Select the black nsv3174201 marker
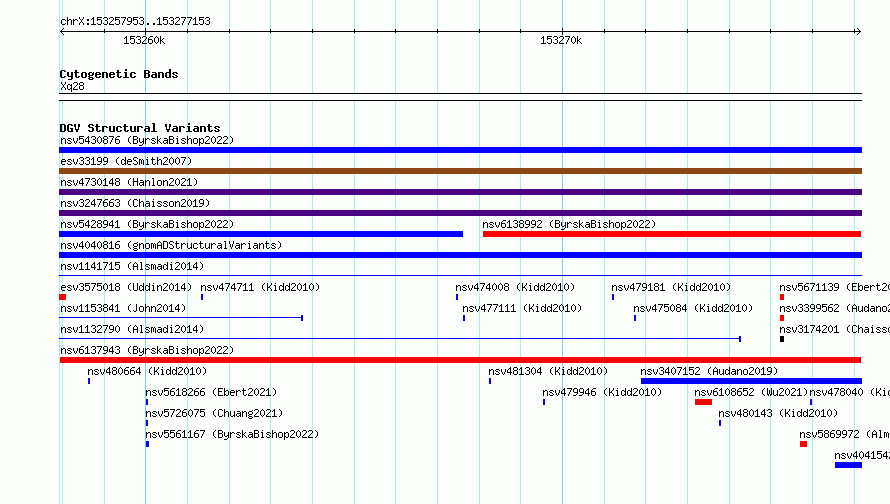The height and width of the screenshot is (504, 890). tap(782, 339)
